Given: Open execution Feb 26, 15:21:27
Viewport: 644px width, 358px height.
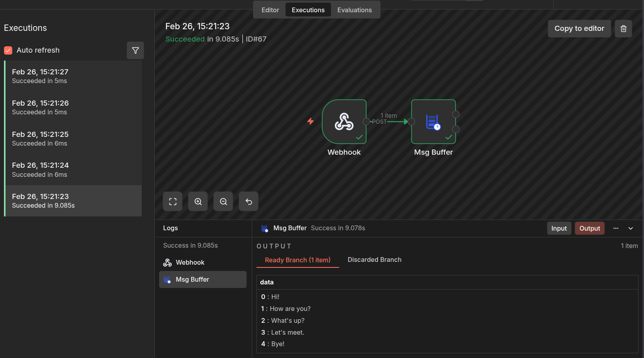Looking at the screenshot, I should (74, 76).
